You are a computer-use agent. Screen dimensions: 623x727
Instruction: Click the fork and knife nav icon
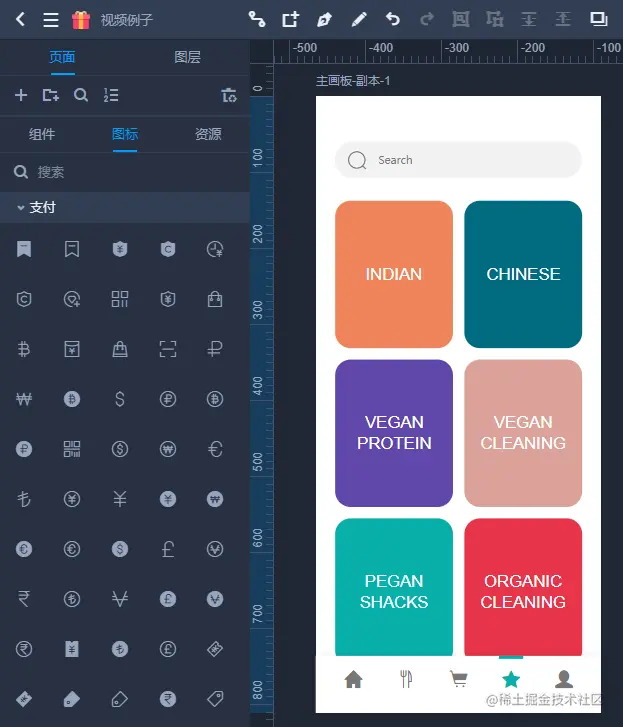click(406, 679)
